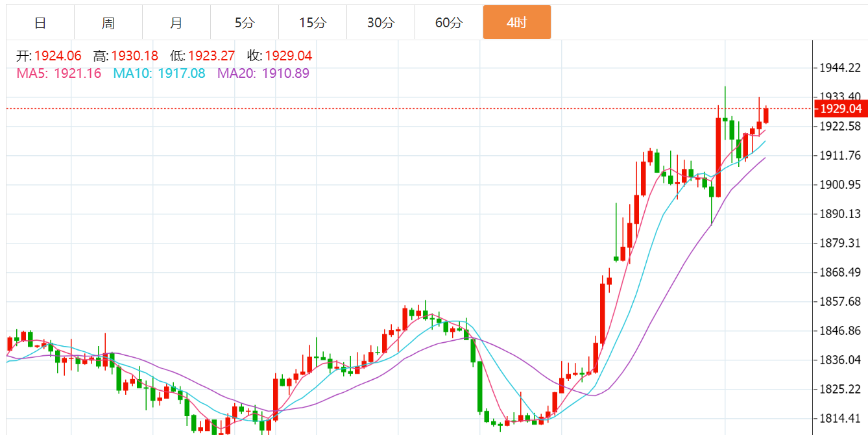Click the 1900.95 price axis label
The image size is (868, 435).
click(840, 184)
